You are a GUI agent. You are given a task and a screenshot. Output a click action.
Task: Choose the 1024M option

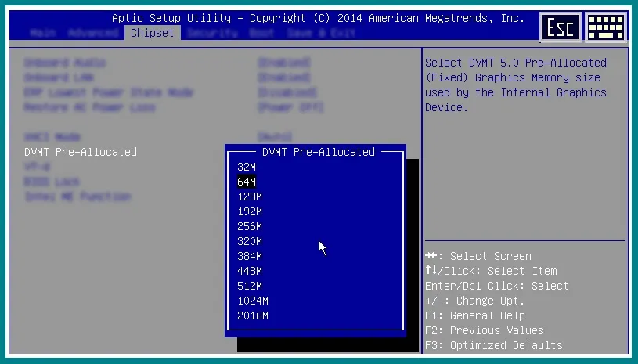pyautogui.click(x=253, y=301)
